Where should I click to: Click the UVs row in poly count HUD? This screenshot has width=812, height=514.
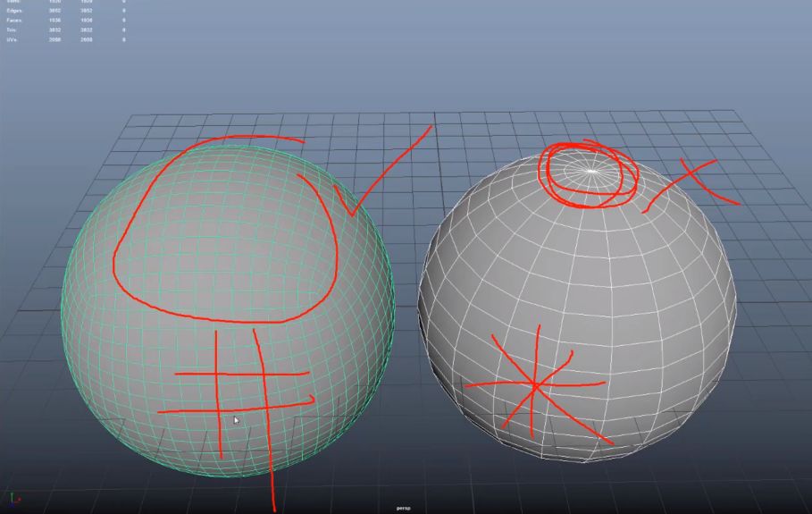click(13, 40)
